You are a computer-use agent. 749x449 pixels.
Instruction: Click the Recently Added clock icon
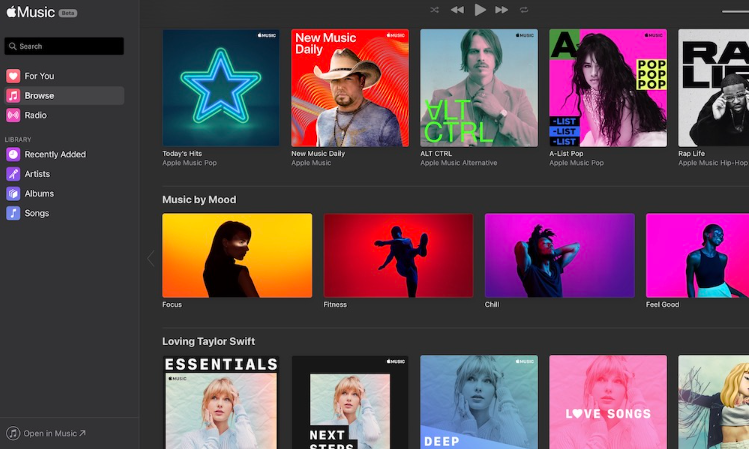(13, 154)
